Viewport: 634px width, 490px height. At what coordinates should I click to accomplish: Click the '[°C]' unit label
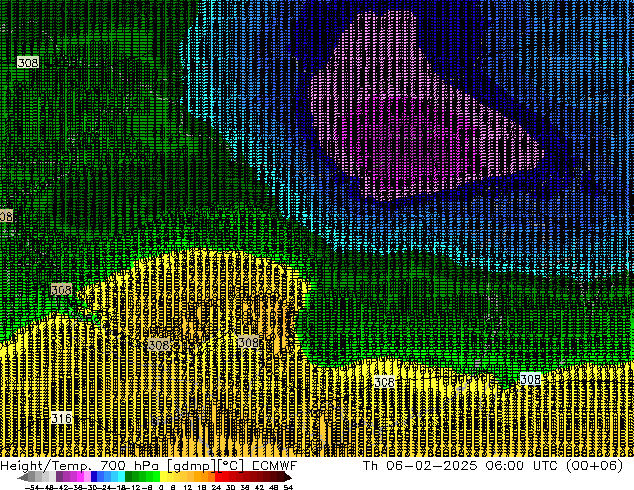pos(230,466)
